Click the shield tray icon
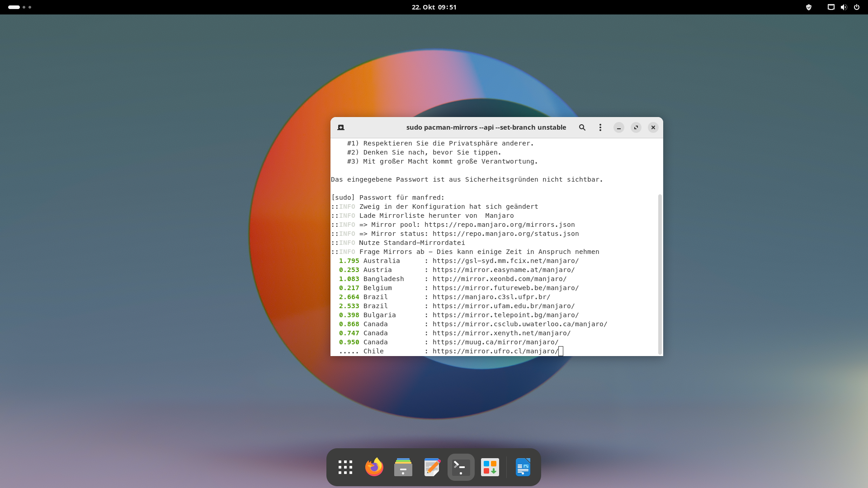The image size is (868, 488). pos(809,7)
